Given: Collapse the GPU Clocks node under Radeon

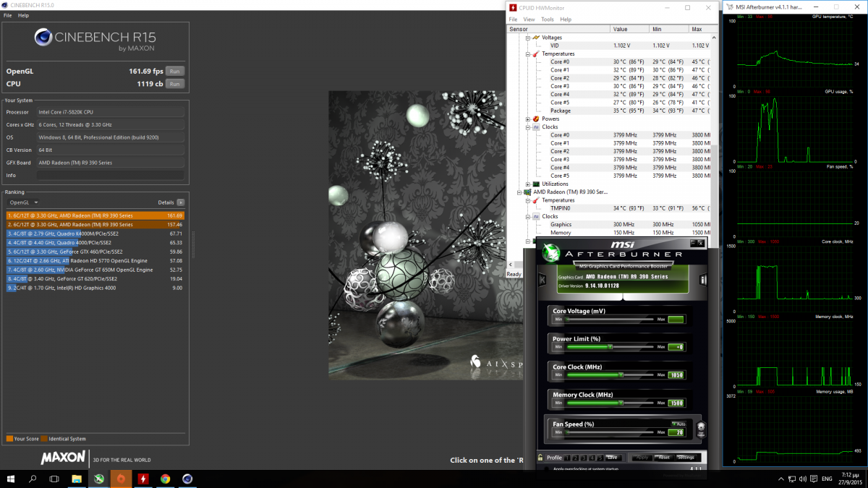Looking at the screenshot, I should pyautogui.click(x=528, y=216).
